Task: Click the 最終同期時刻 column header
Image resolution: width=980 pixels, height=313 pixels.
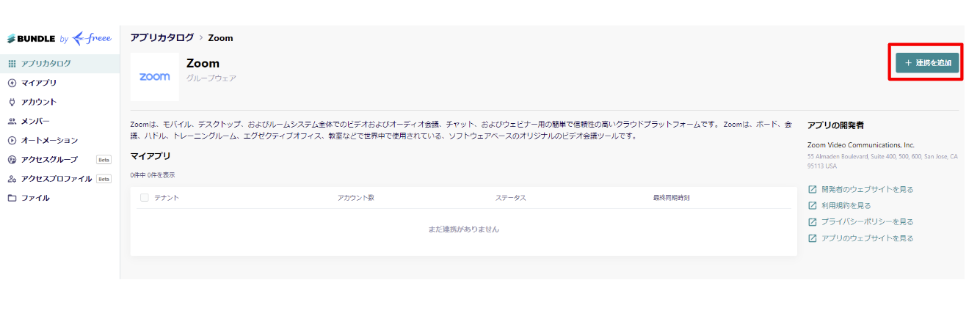Action: 671,198
